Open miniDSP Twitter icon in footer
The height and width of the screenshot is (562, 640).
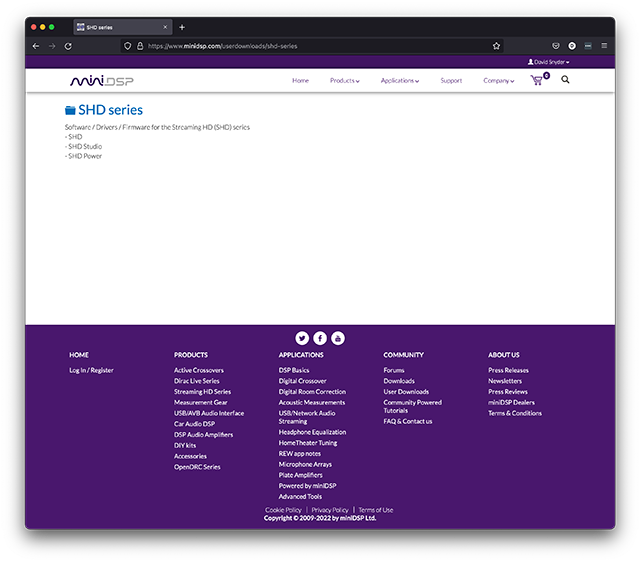click(302, 338)
